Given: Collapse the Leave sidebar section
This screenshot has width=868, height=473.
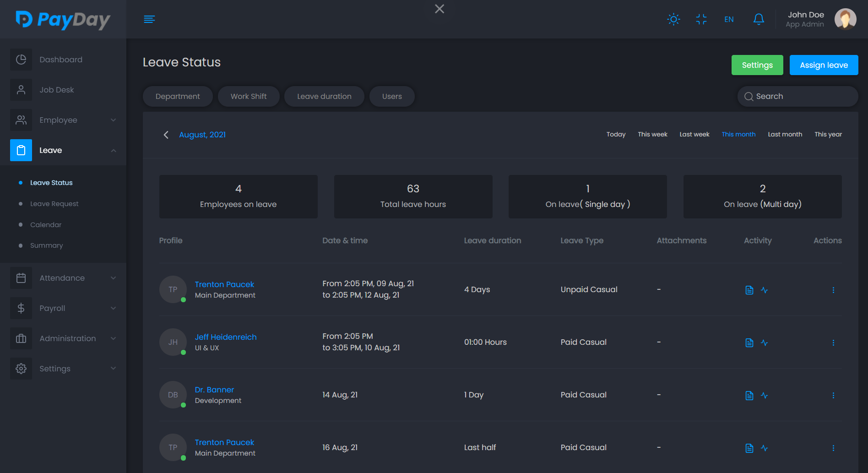Looking at the screenshot, I should click(113, 150).
